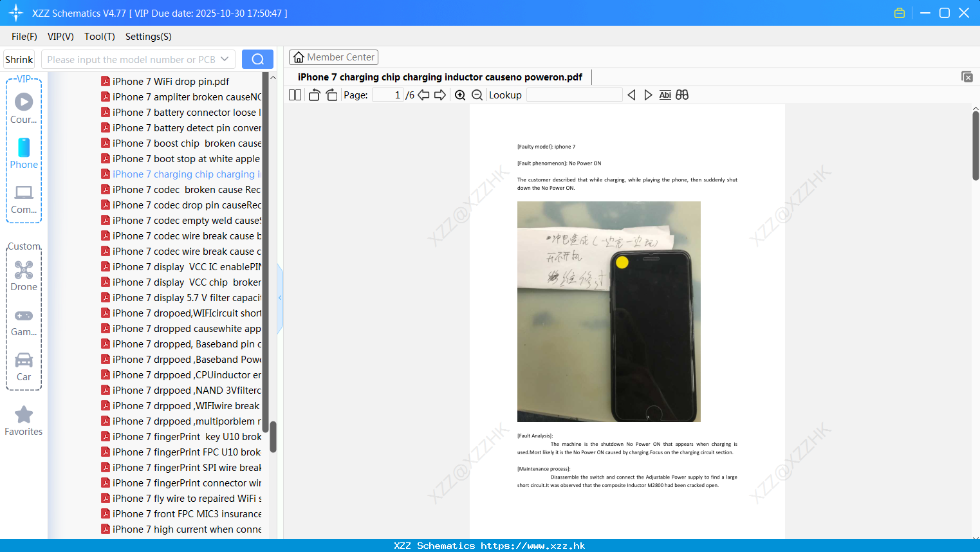
Task: Rotate the page clockwise
Action: click(331, 95)
